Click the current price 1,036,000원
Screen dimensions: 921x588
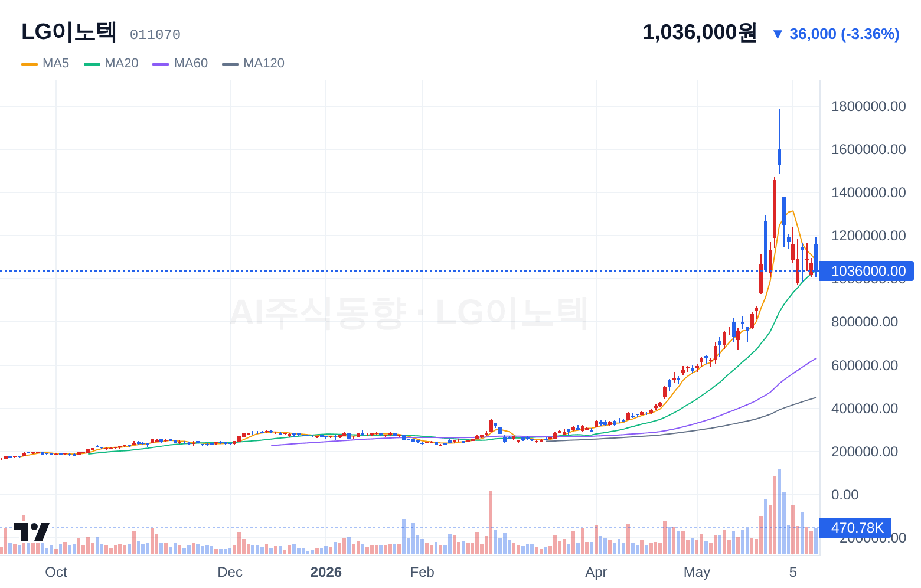coord(700,32)
